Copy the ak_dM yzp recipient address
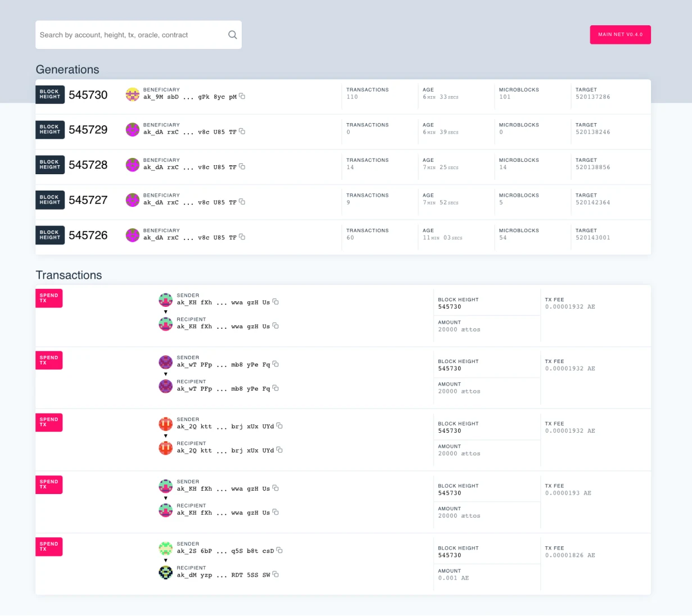 [x=276, y=574]
